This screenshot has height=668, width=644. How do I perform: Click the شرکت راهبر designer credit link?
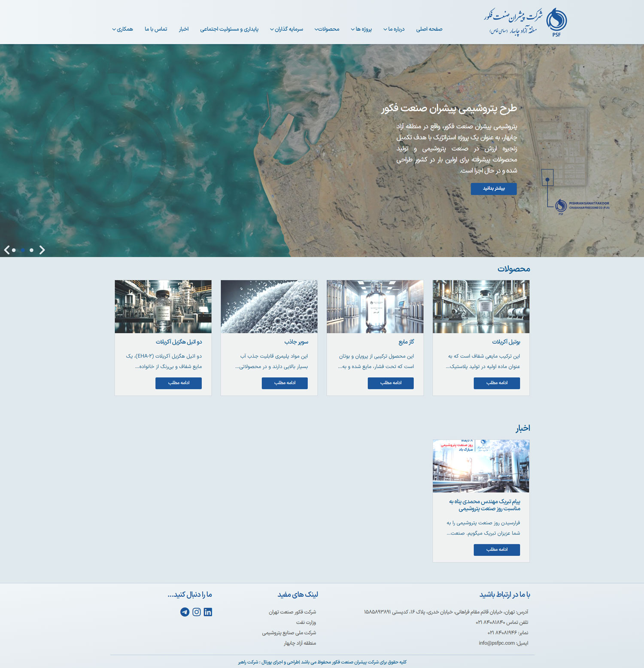(248, 662)
